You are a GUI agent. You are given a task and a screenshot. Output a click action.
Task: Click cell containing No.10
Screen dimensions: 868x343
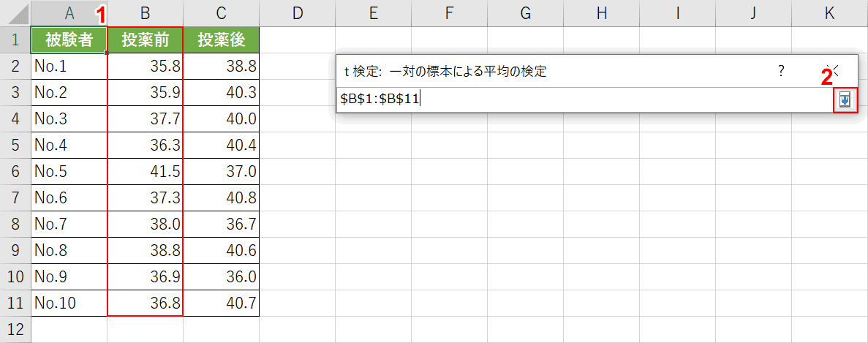[x=69, y=303]
